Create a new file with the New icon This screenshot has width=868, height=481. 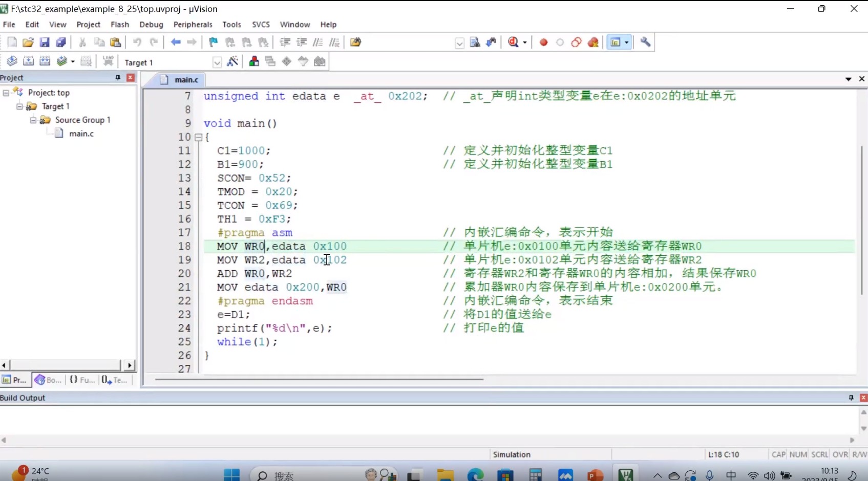pyautogui.click(x=12, y=42)
